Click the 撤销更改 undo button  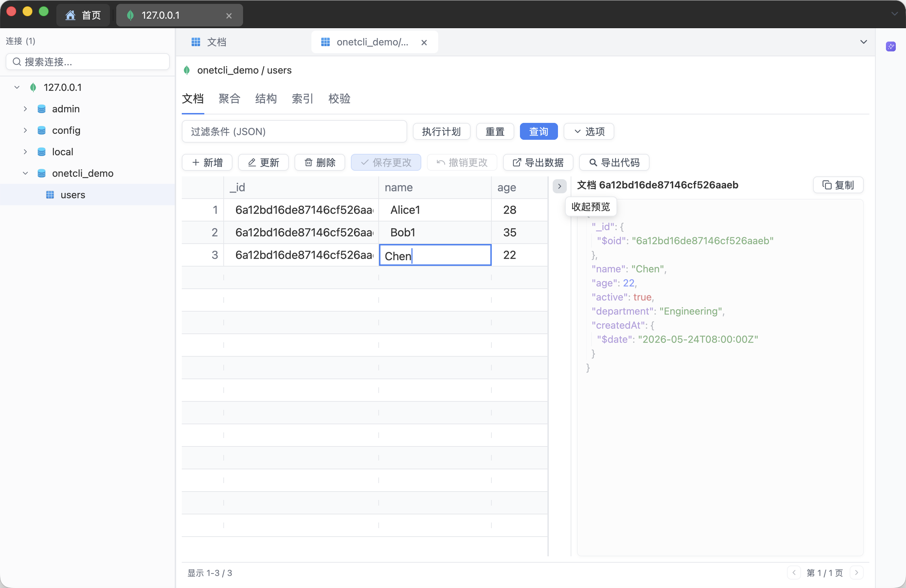coord(462,163)
